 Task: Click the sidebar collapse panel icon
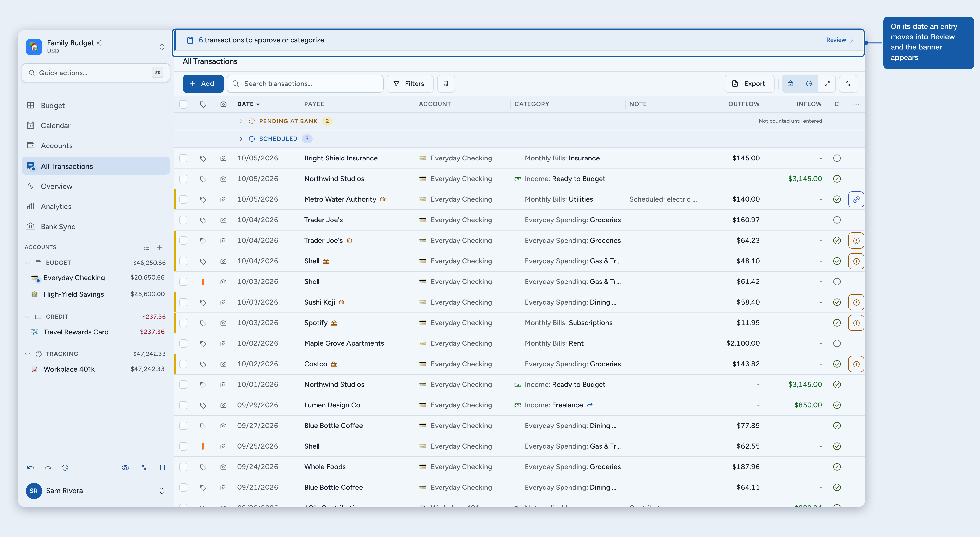[162, 468]
